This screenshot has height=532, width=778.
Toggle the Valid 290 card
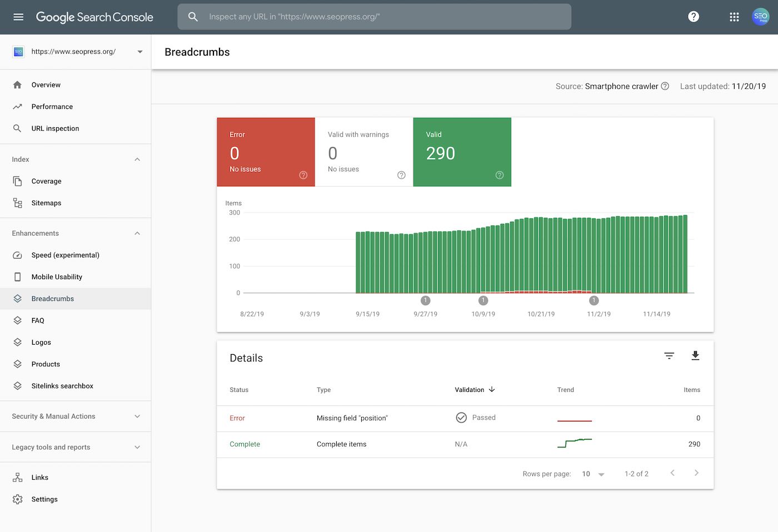click(x=462, y=152)
